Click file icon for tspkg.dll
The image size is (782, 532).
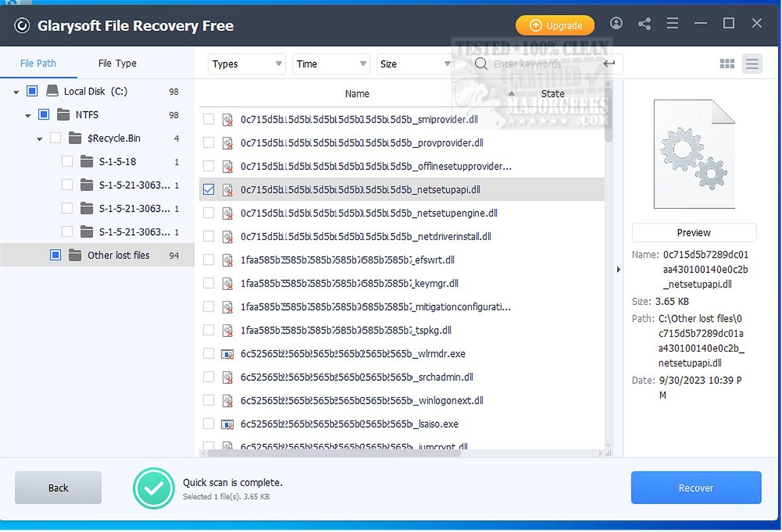[x=228, y=330]
